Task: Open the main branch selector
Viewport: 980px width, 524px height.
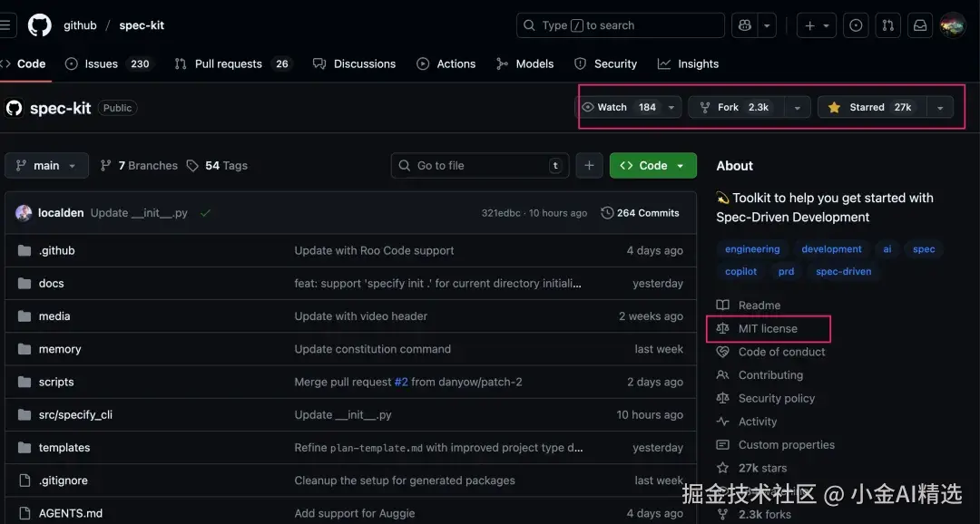Action: tap(46, 166)
